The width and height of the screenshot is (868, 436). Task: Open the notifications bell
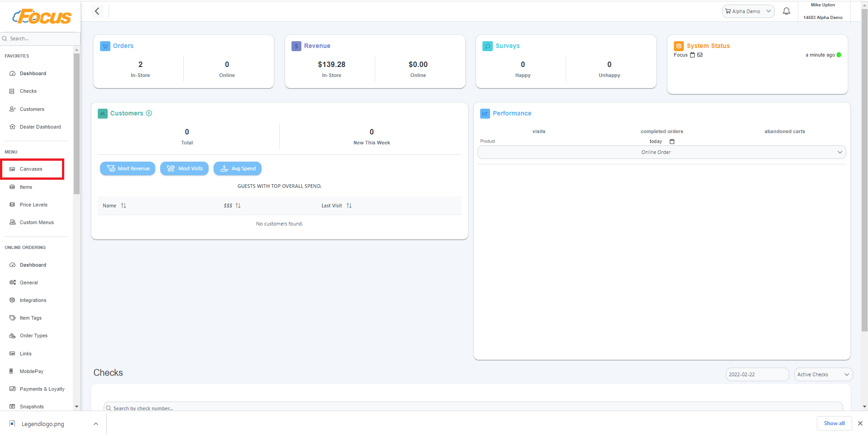click(x=786, y=11)
